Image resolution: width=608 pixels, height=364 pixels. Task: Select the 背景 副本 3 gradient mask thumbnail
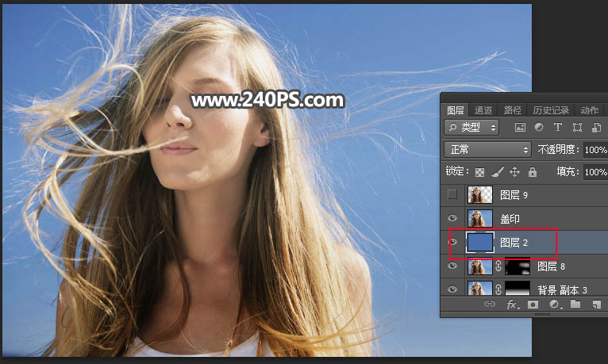click(518, 289)
